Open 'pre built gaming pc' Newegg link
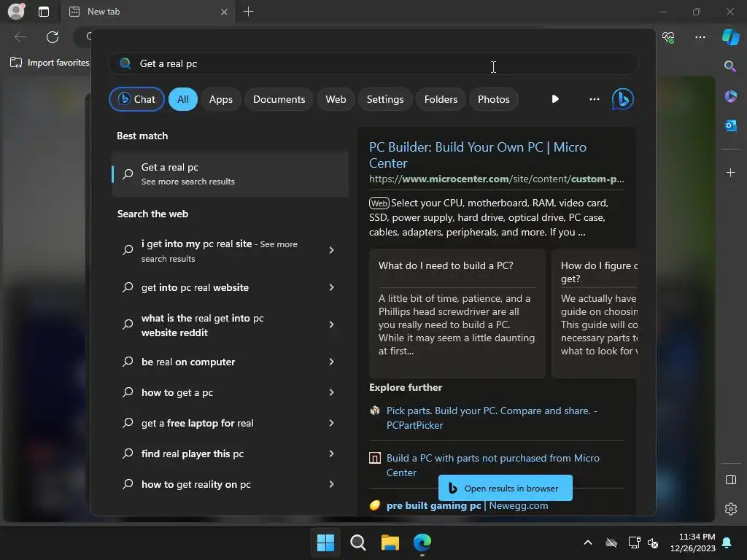This screenshot has width=747, height=560. pos(467,506)
